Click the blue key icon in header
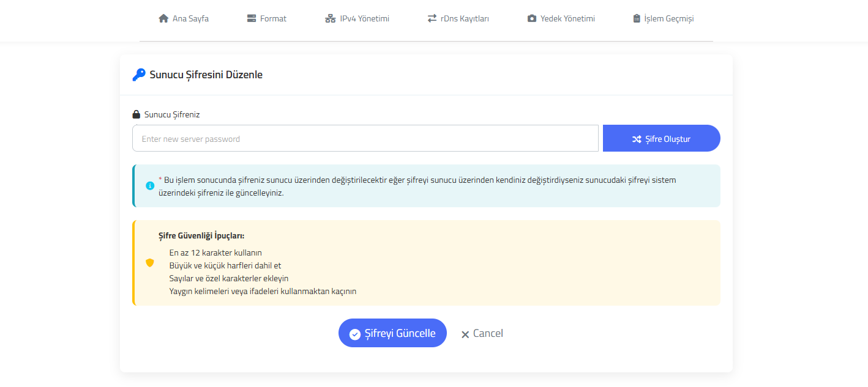868x387 pixels. point(139,75)
